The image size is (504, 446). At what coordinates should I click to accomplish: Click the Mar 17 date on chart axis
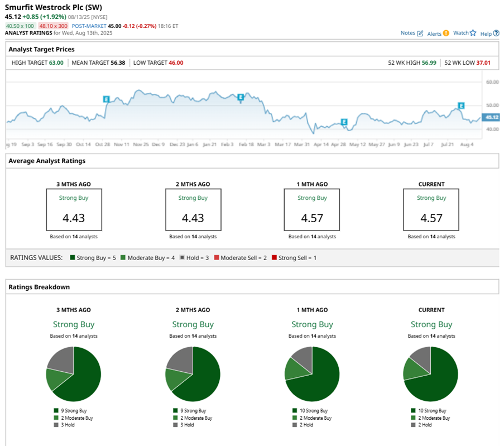pyautogui.click(x=282, y=145)
